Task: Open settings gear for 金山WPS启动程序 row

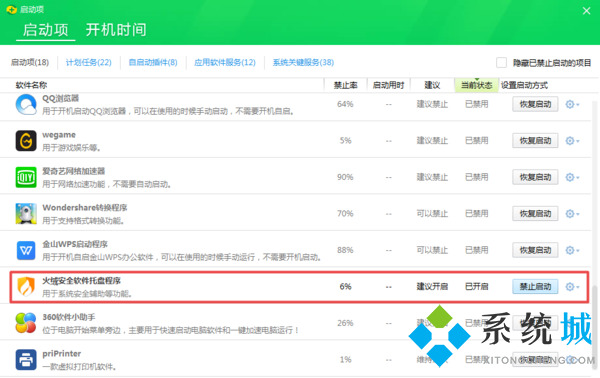Action: coord(572,250)
